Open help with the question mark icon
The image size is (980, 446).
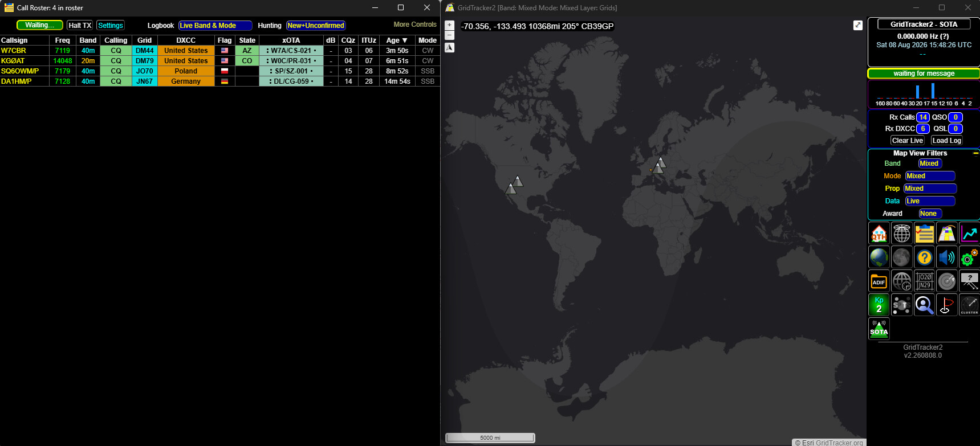click(x=924, y=257)
